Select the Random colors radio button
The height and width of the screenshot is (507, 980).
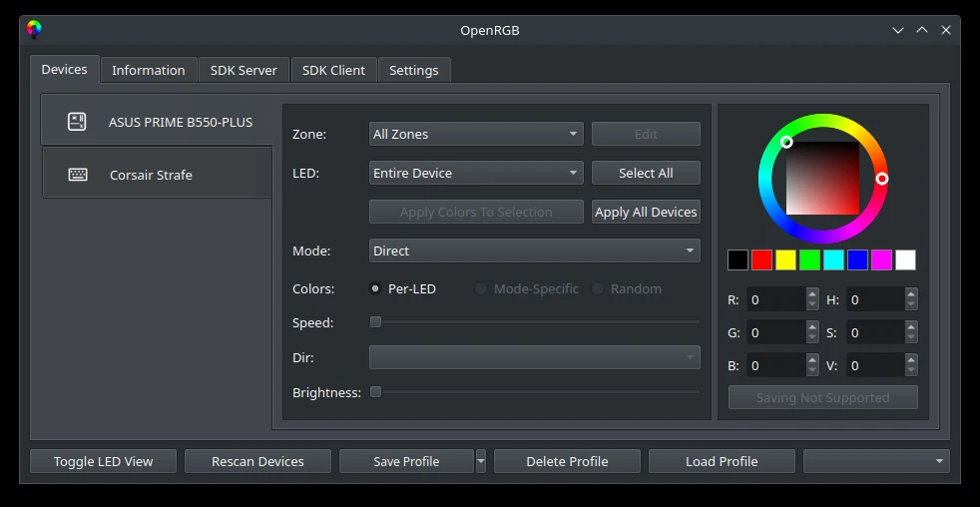598,288
